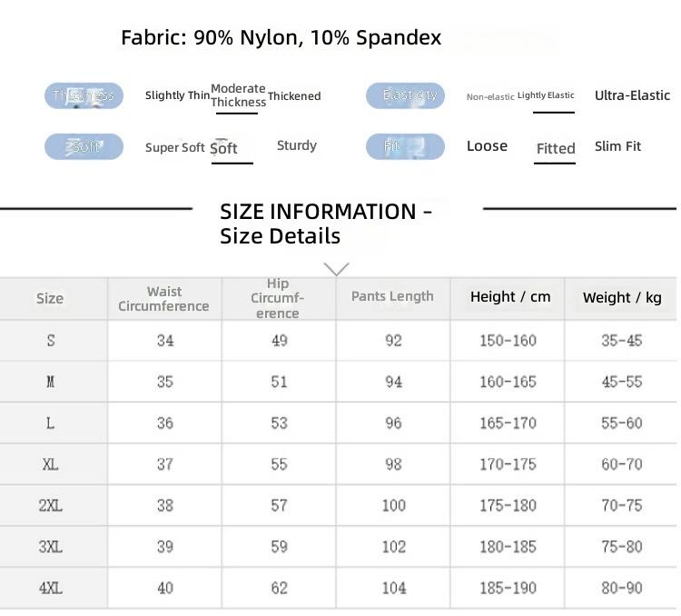Image resolution: width=681 pixels, height=616 pixels.
Task: Click the fabric composition text line
Action: 281,37
